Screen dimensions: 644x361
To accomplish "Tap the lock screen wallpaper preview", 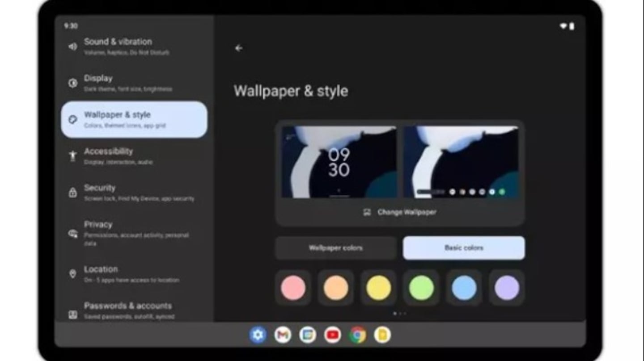I will pos(339,162).
